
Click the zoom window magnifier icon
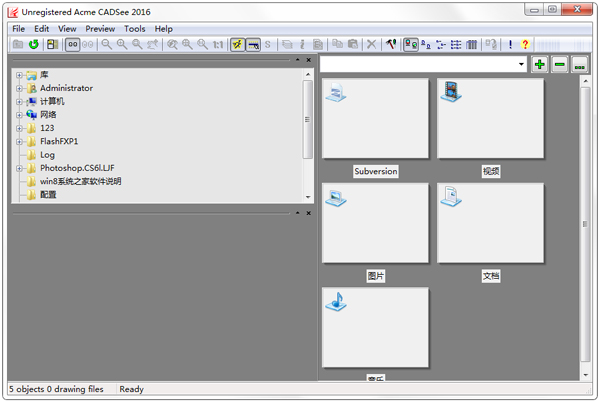137,44
